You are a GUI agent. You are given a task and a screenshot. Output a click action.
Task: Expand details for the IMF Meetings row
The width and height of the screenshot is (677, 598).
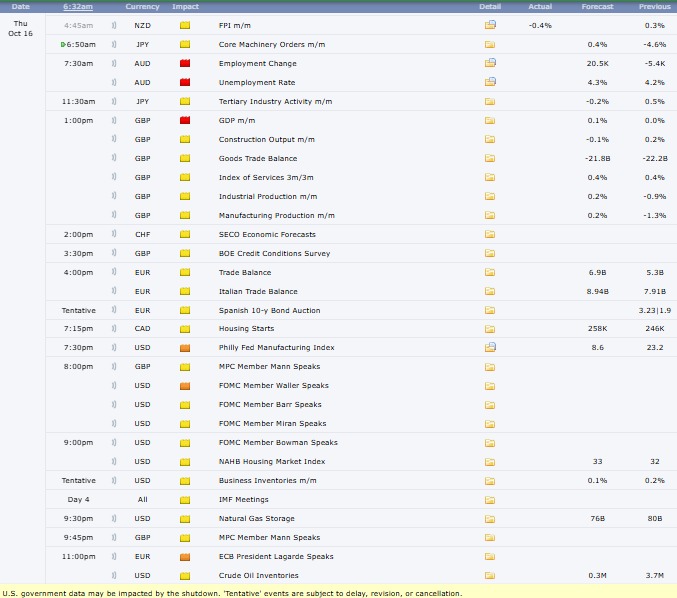pos(490,500)
